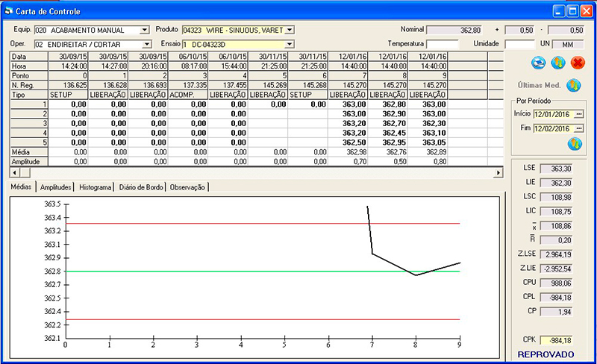Click the N. Reg. row header
The image size is (597, 364).
(29, 85)
